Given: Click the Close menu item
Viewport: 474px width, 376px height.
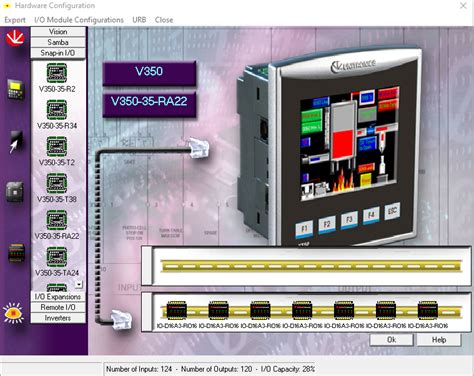Looking at the screenshot, I should click(x=164, y=20).
